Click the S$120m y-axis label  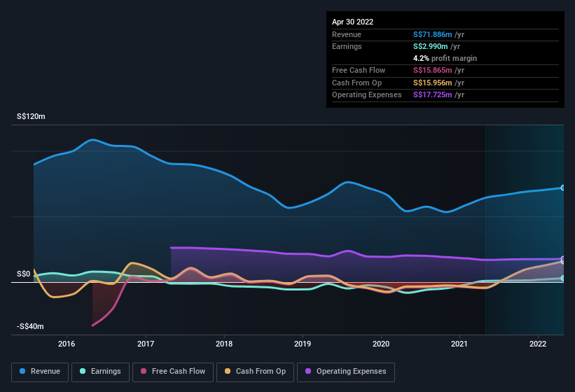tap(31, 117)
